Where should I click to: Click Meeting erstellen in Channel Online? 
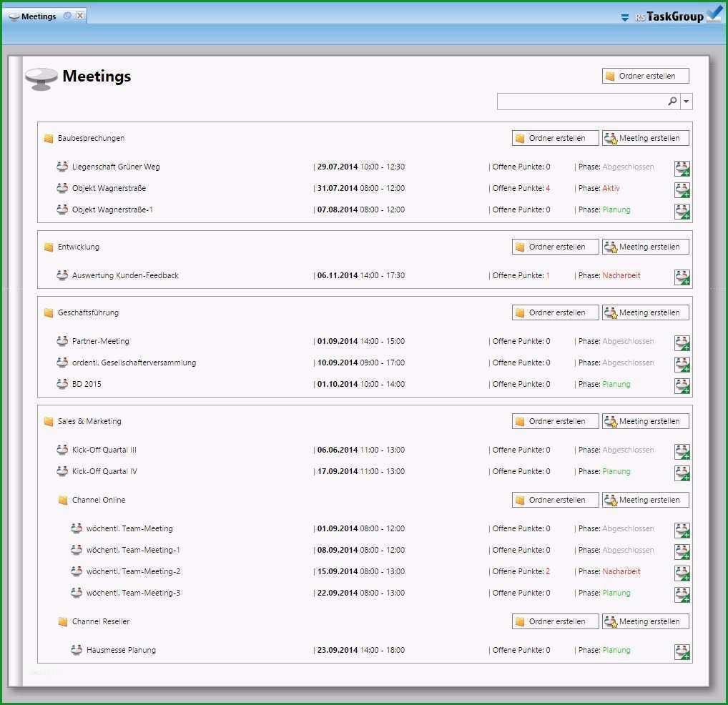click(x=645, y=500)
